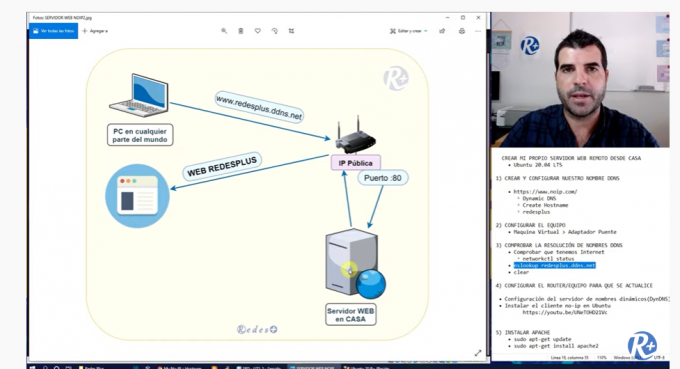Click the 'www.redesplus.ddns.net' label in diagram

[x=259, y=107]
